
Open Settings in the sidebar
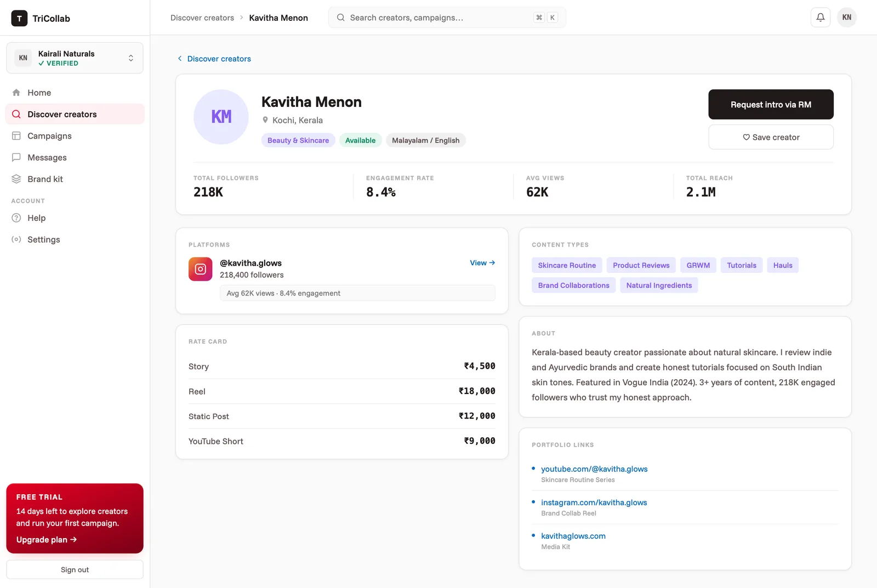(75, 239)
